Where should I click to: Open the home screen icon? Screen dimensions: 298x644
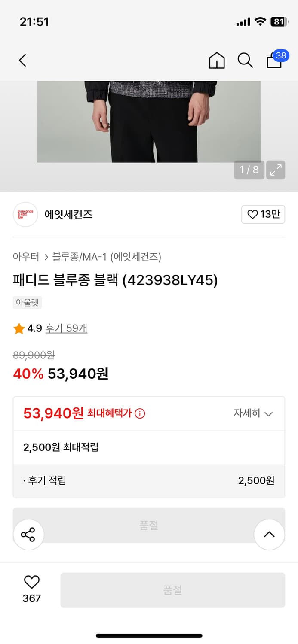coord(217,61)
